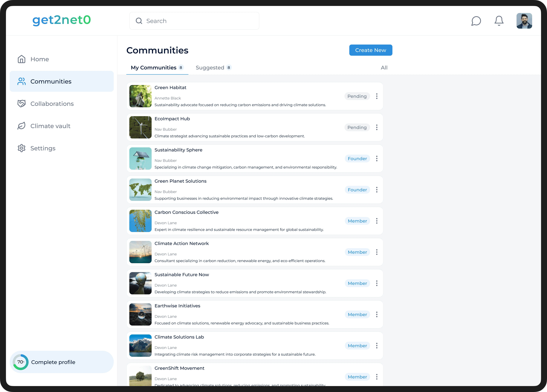Click the Climate vault leaf icon

click(21, 126)
